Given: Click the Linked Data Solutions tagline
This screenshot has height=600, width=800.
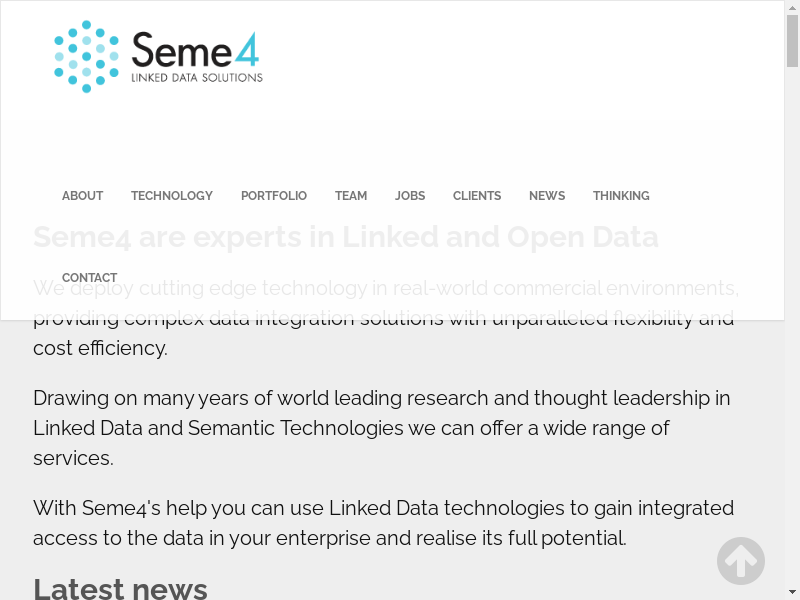Looking at the screenshot, I should pos(197,77).
